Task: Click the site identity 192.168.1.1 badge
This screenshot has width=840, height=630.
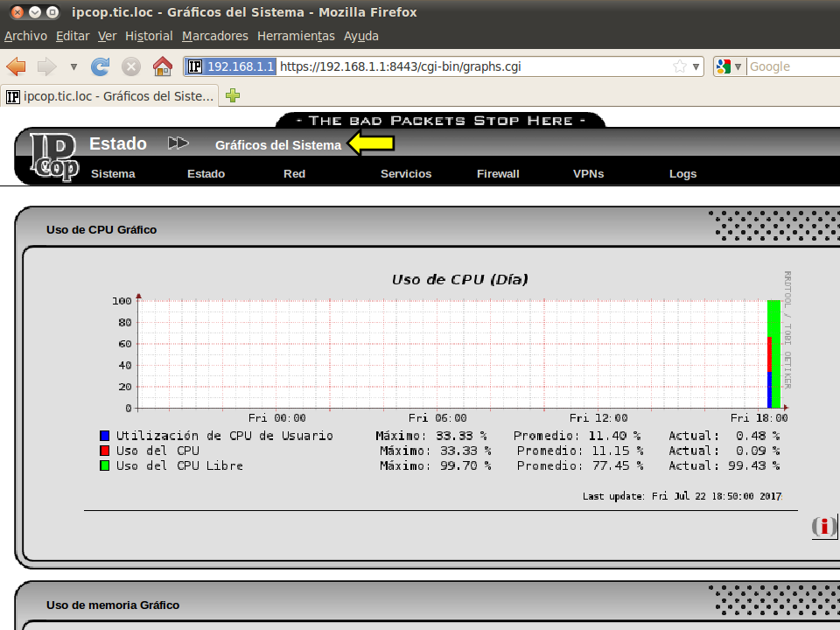Action: pos(231,66)
